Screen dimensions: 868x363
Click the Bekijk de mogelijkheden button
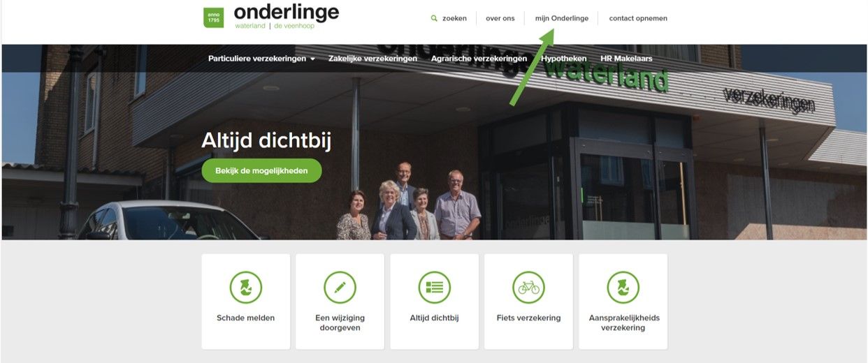[261, 170]
